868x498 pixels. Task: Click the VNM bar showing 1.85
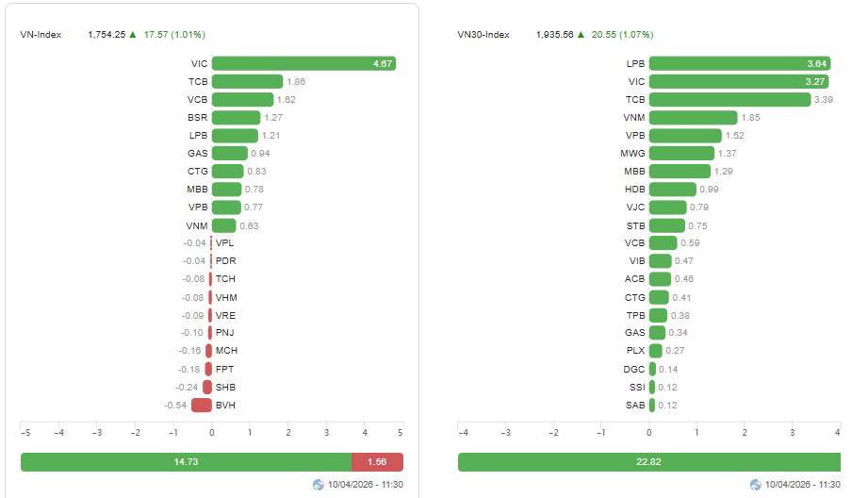[693, 118]
